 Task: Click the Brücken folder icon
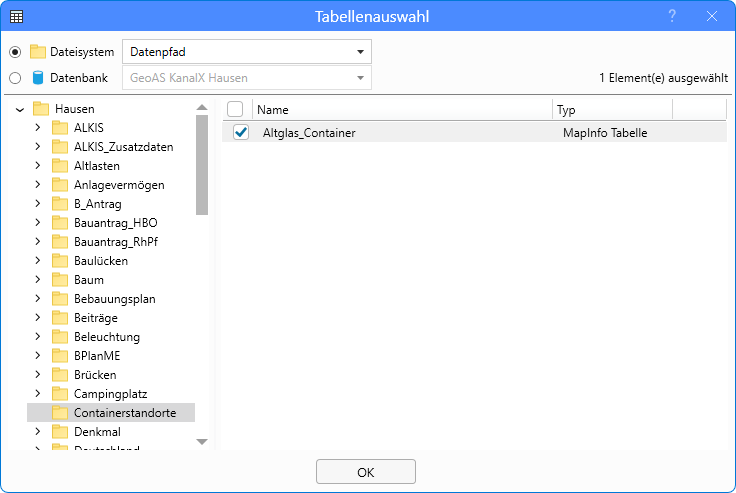(60, 375)
